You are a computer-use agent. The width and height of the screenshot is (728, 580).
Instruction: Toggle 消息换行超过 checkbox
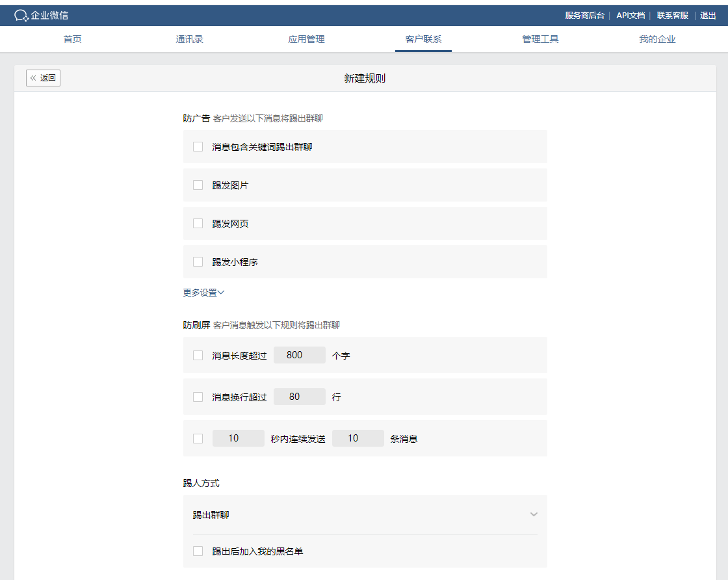coord(198,397)
